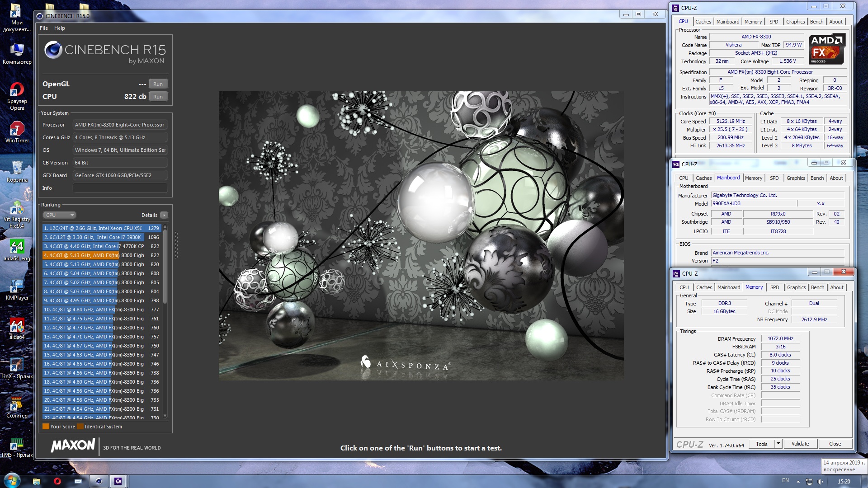Screen dimensions: 868x488
Task: Click the empty Info input field
Action: coord(120,188)
